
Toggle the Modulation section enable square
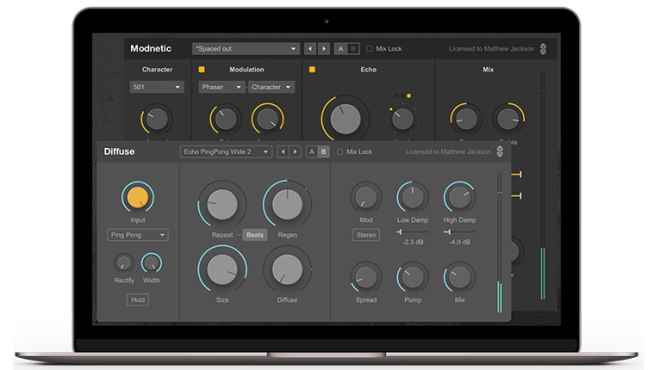point(202,69)
